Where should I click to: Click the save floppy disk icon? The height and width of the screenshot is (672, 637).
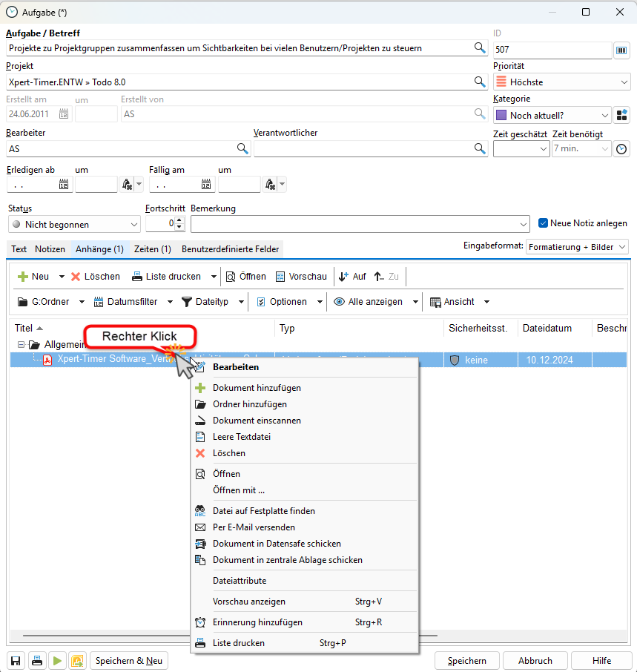pos(15,661)
